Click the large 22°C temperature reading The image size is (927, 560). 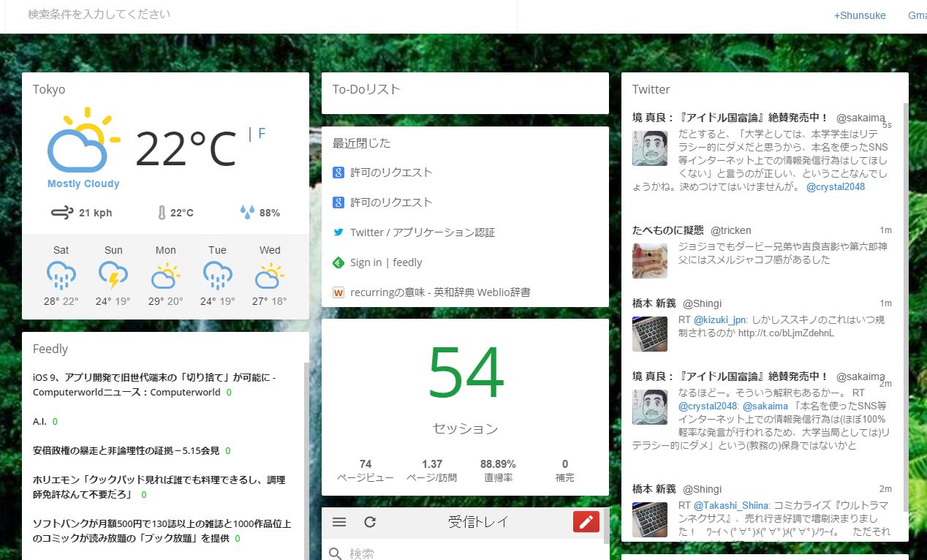(x=186, y=148)
